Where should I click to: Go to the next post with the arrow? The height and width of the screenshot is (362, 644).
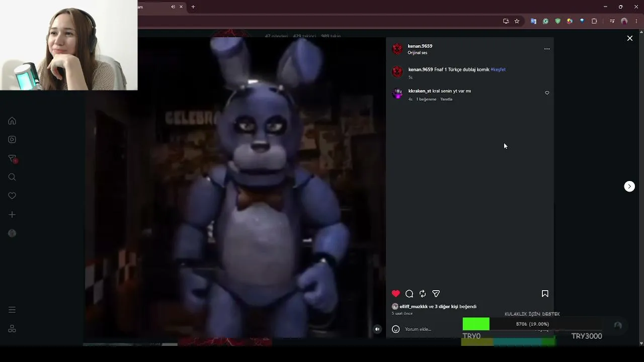[x=629, y=187]
